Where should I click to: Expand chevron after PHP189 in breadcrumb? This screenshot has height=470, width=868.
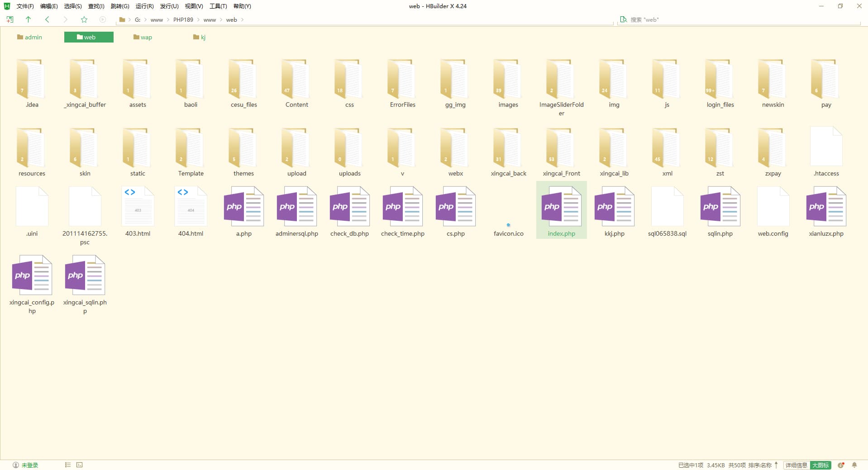(198, 20)
